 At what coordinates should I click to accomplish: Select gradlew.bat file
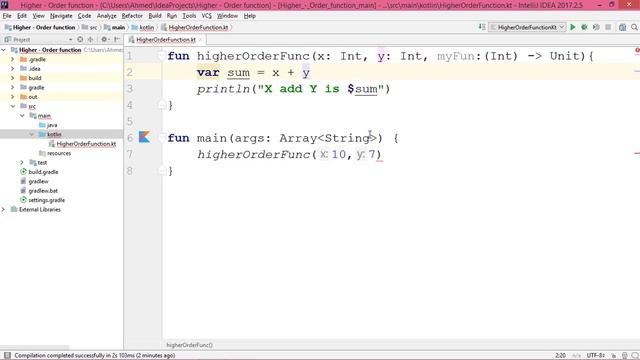[43, 191]
